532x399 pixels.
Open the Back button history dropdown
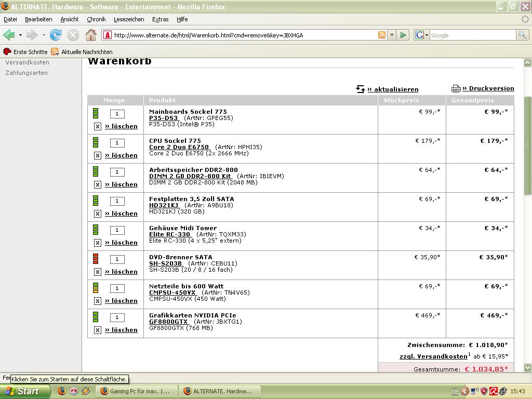(x=20, y=35)
